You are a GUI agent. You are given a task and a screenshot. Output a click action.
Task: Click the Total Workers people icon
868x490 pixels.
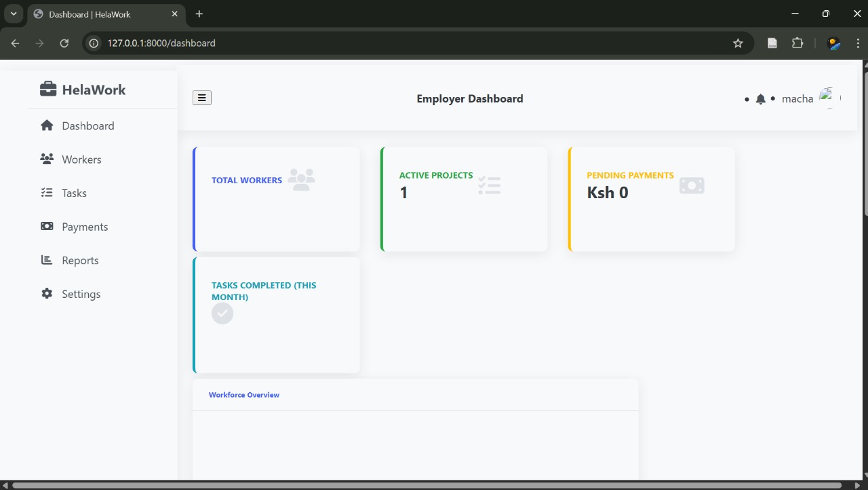[x=301, y=180]
